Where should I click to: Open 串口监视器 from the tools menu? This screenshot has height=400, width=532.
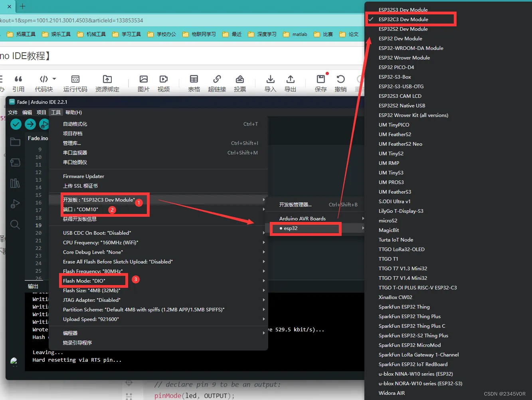click(158, 152)
